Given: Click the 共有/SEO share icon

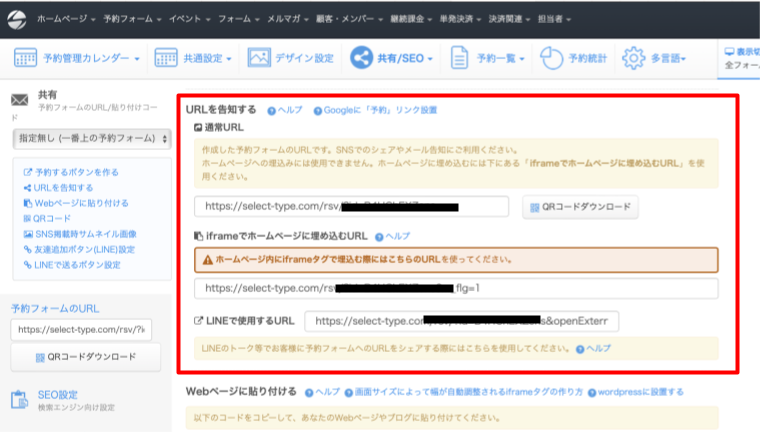Looking at the screenshot, I should click(x=362, y=59).
